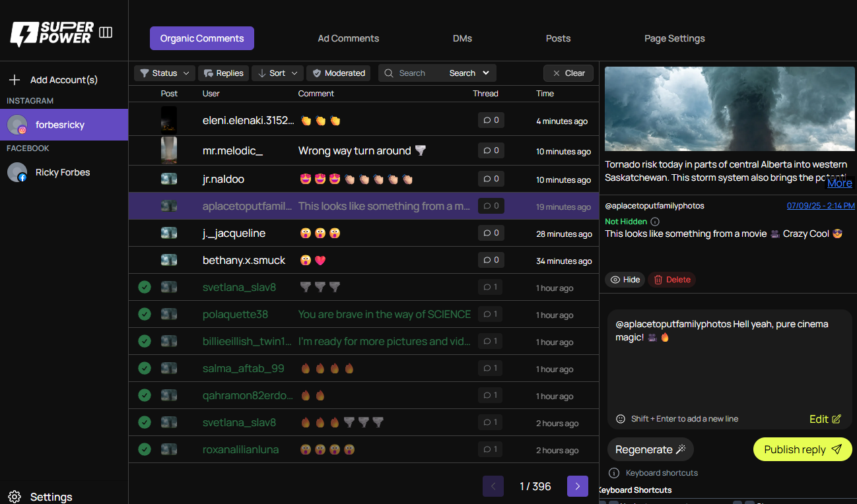857x504 pixels.
Task: Toggle the Moderated filter
Action: point(339,73)
